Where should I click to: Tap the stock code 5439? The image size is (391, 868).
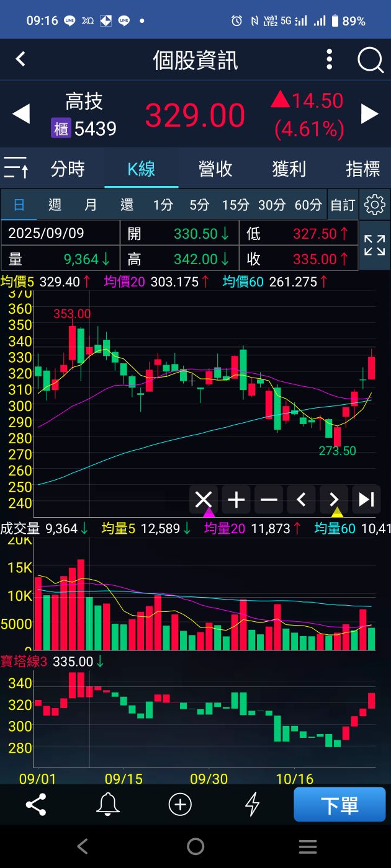tap(96, 129)
